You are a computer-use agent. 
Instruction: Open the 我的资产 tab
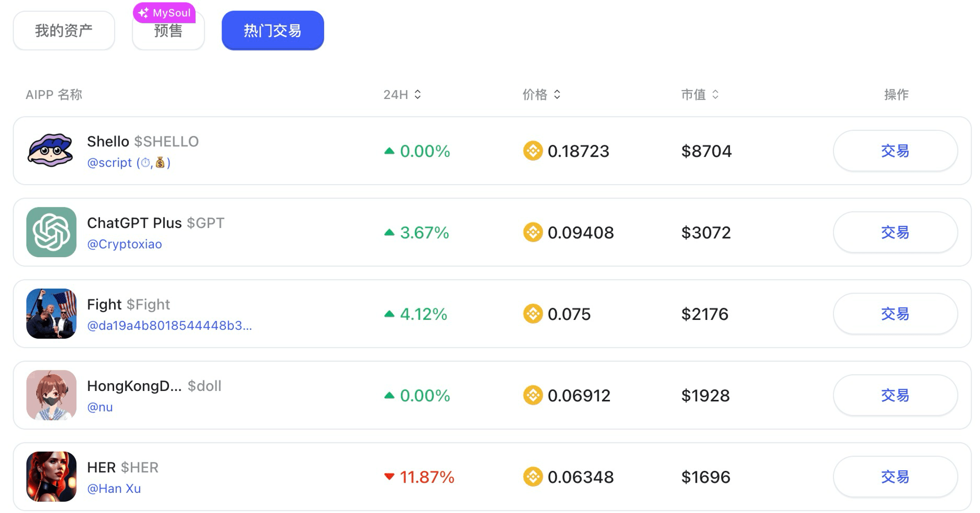click(x=64, y=31)
